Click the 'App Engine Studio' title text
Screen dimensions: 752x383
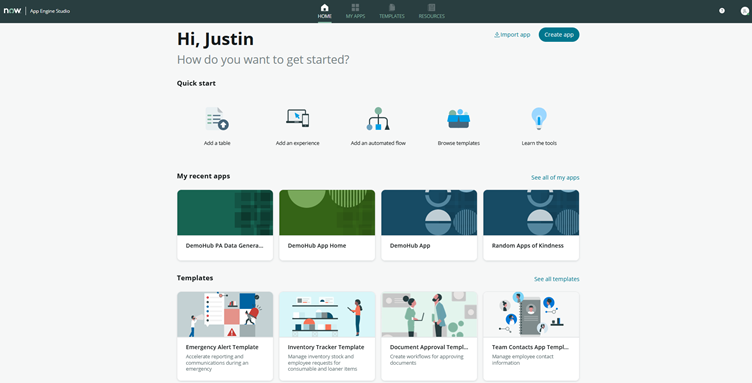50,11
